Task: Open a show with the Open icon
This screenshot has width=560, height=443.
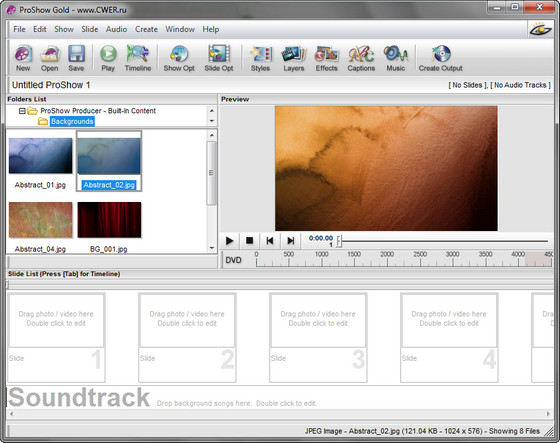Action: tap(49, 58)
